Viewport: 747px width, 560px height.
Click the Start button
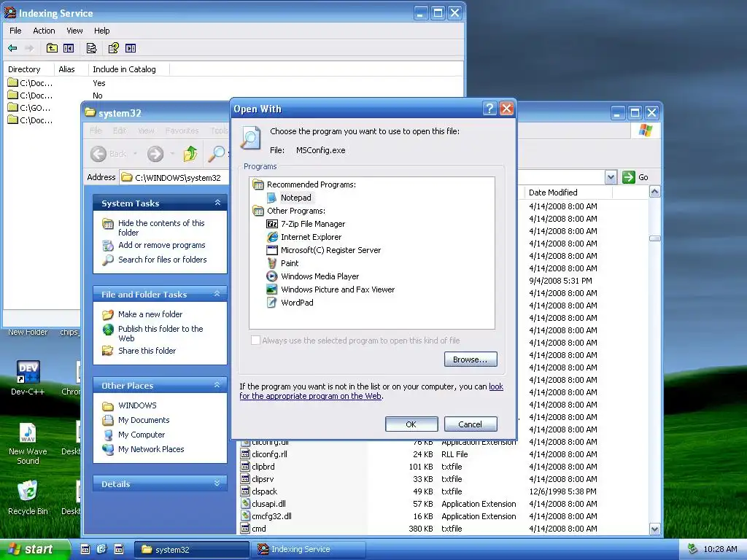click(x=34, y=550)
